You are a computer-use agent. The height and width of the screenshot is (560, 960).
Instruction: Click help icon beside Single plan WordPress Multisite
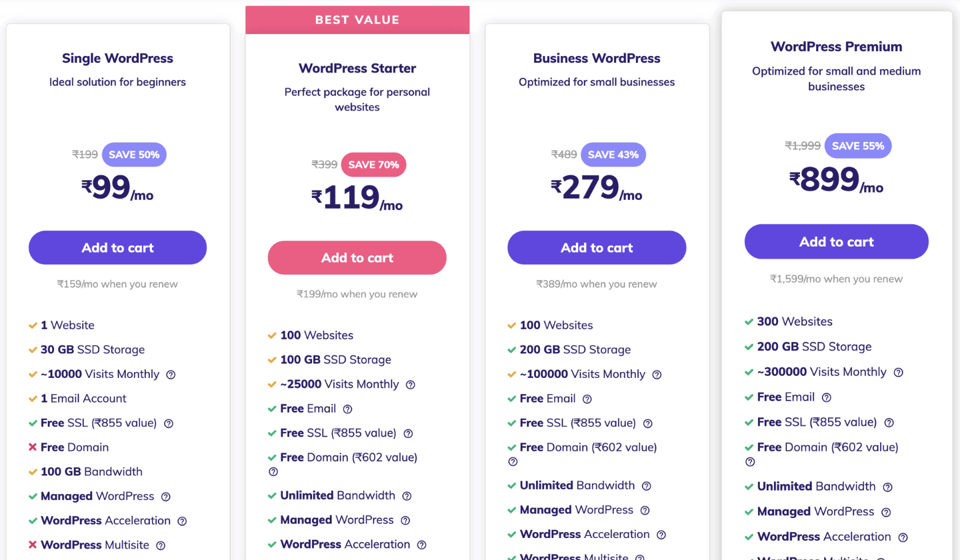coord(160,545)
